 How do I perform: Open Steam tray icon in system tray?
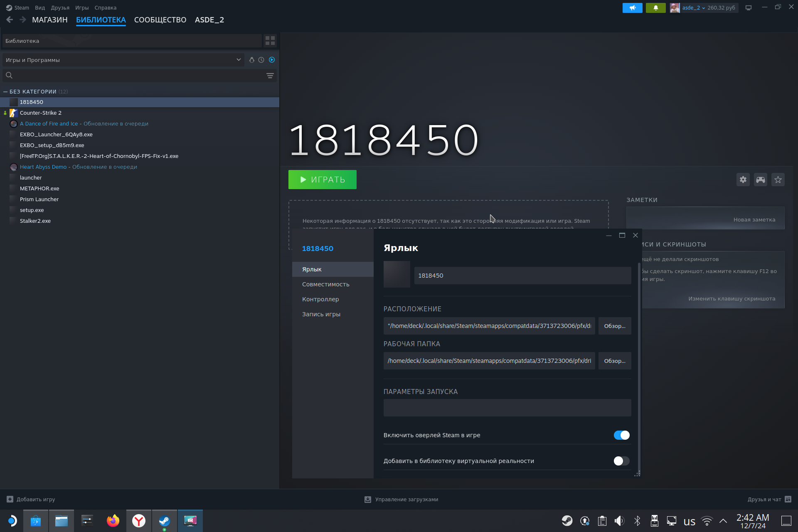click(x=567, y=521)
